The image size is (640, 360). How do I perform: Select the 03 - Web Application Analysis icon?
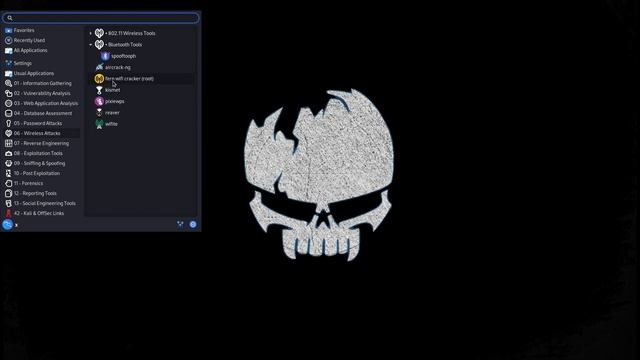tap(8, 103)
